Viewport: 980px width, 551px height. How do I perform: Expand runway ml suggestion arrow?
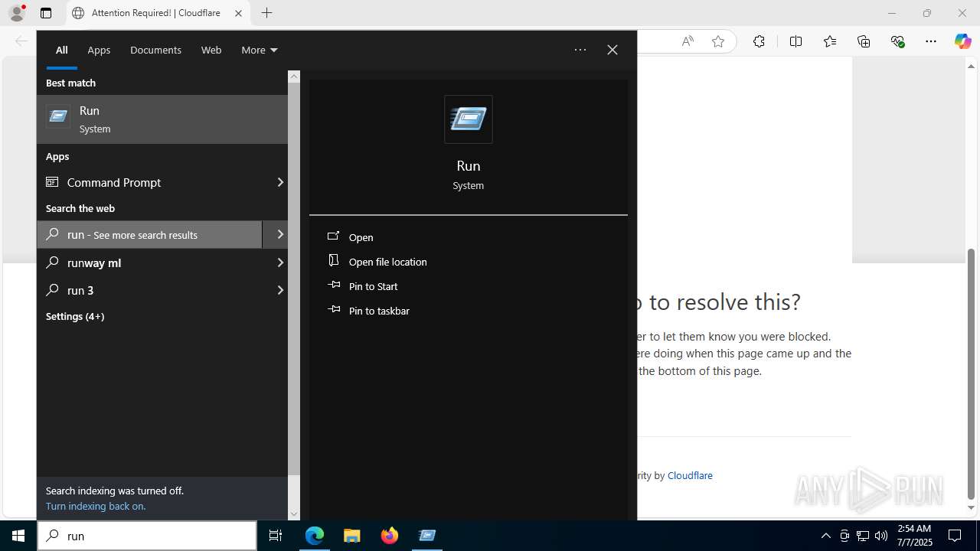pos(279,262)
